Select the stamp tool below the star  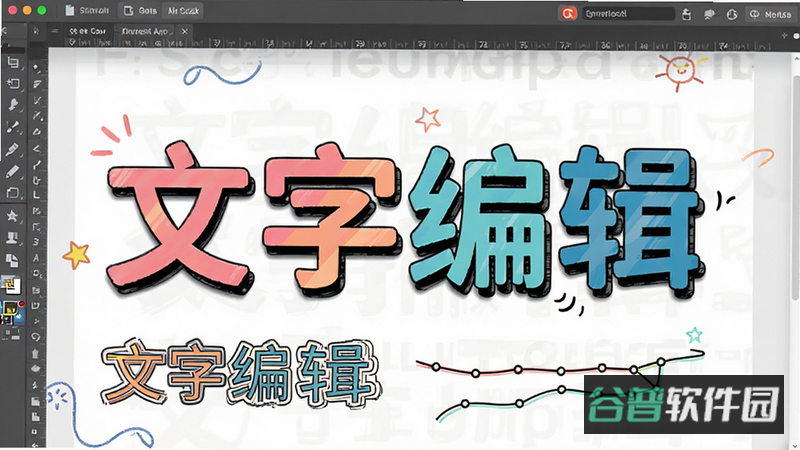(12, 238)
